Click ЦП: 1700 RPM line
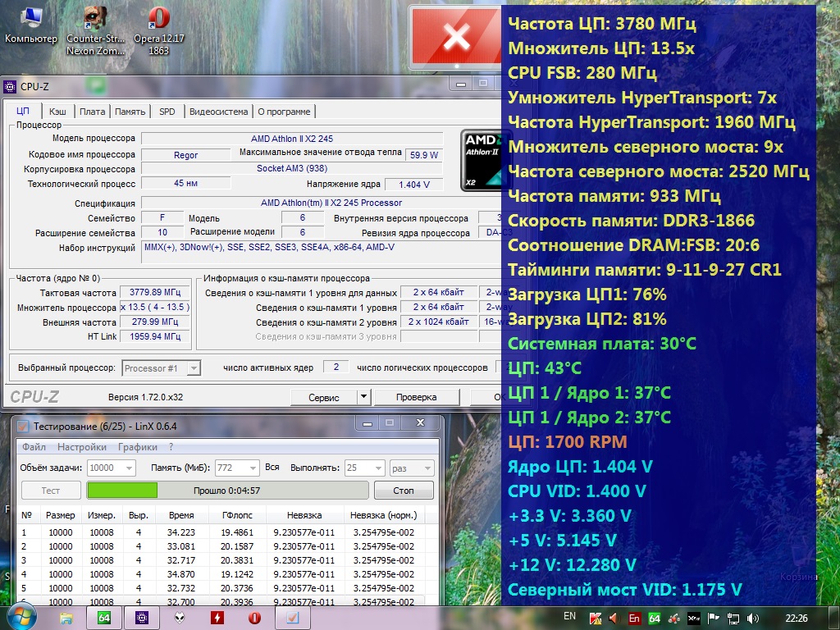Image resolution: width=840 pixels, height=630 pixels. (568, 442)
